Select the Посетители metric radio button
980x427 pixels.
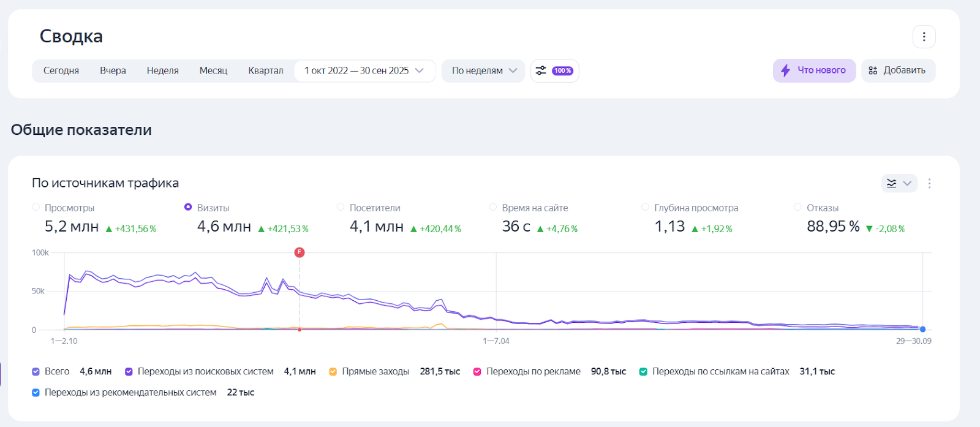pos(341,207)
